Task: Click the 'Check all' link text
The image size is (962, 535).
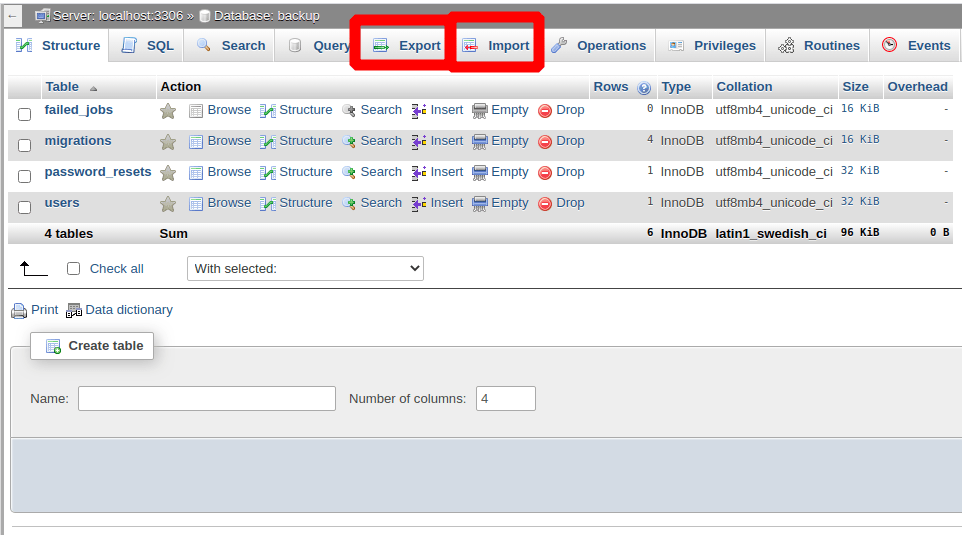Action: click(117, 269)
